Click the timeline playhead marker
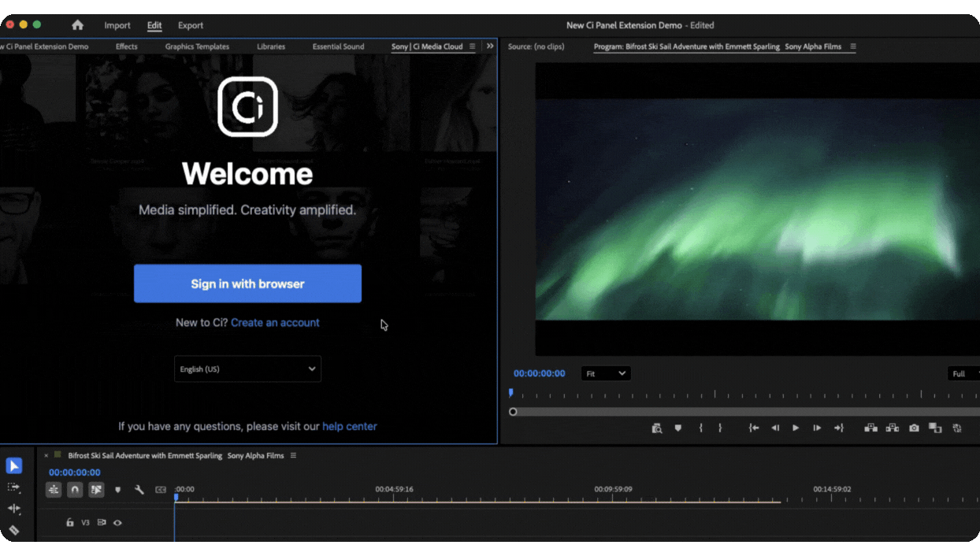Viewport: 980px width, 556px height. (176, 497)
